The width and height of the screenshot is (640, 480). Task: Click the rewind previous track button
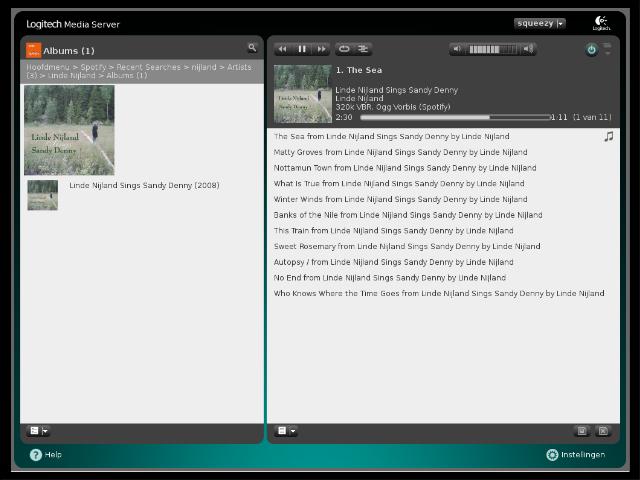tap(282, 49)
